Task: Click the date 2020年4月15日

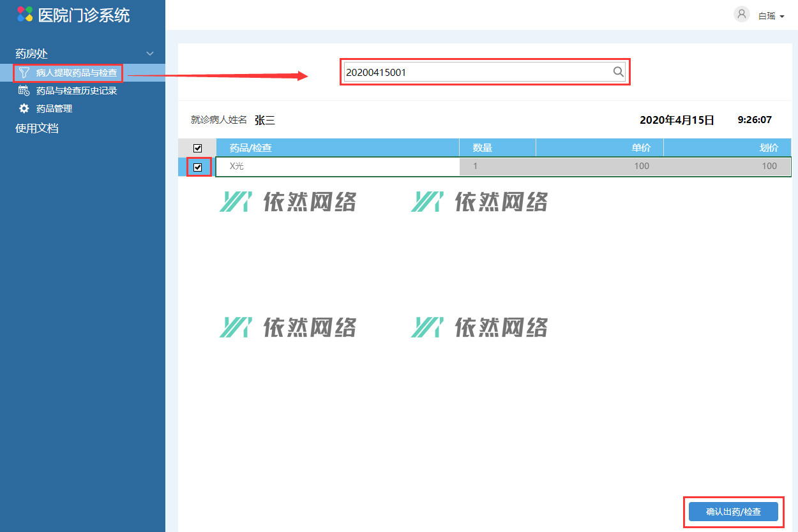Action: point(677,120)
